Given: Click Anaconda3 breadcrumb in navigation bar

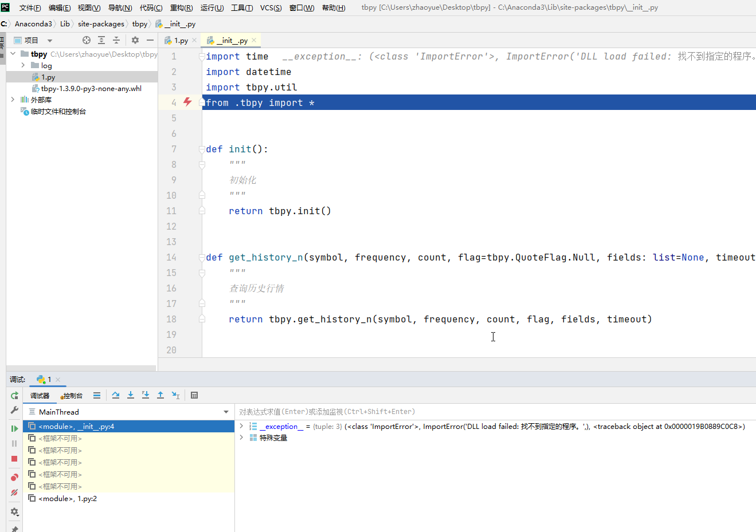Looking at the screenshot, I should point(33,23).
